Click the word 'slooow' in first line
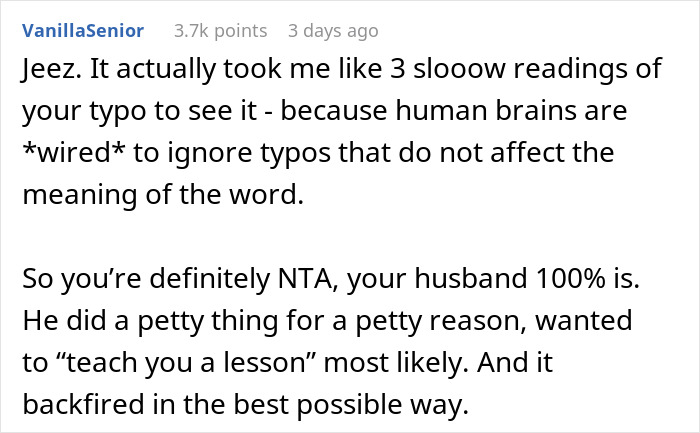Screen dimensions: 700x433 (459, 69)
